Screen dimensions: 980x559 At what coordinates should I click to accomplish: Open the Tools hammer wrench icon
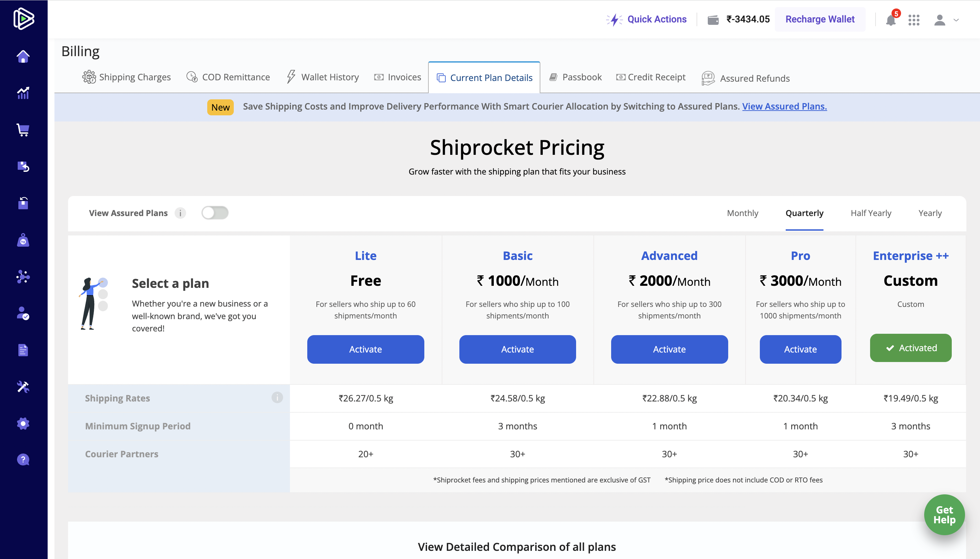point(23,387)
